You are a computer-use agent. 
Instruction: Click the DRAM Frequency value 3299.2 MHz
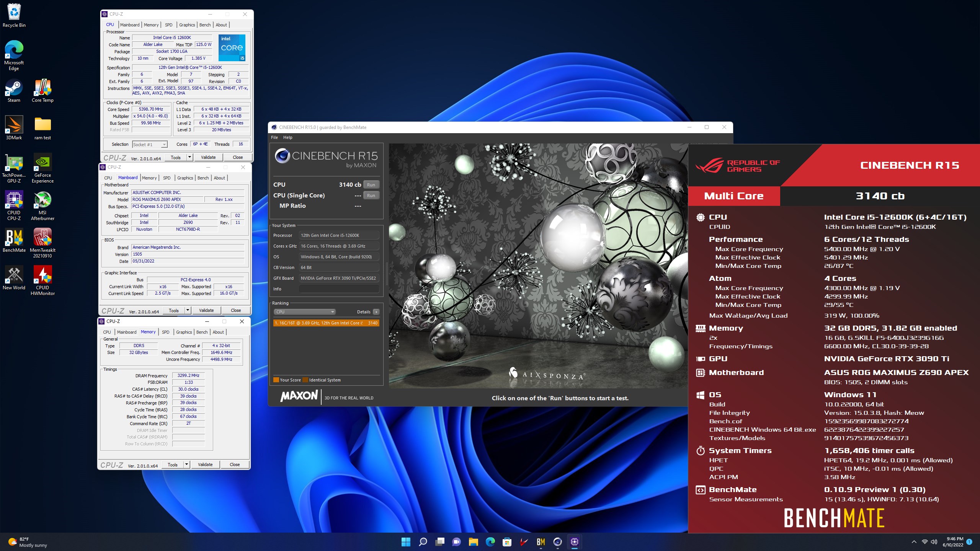point(188,376)
